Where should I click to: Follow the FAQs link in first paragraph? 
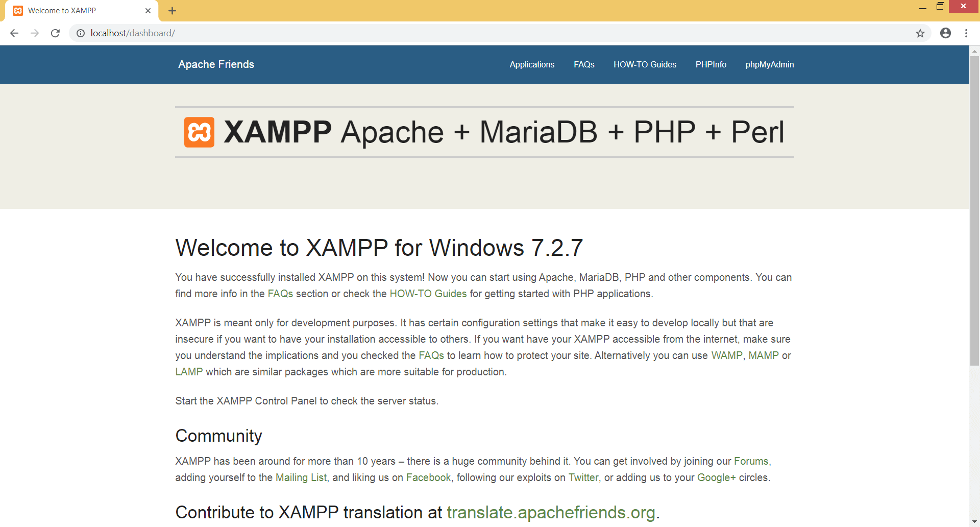[x=280, y=294]
